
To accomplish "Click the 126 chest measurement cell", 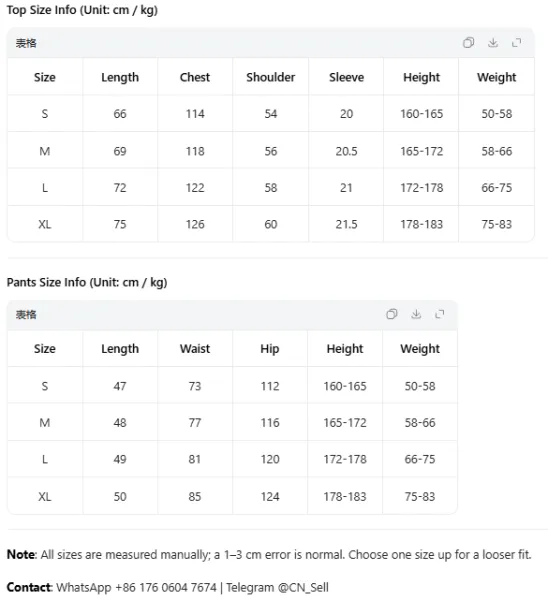I will pos(195,224).
